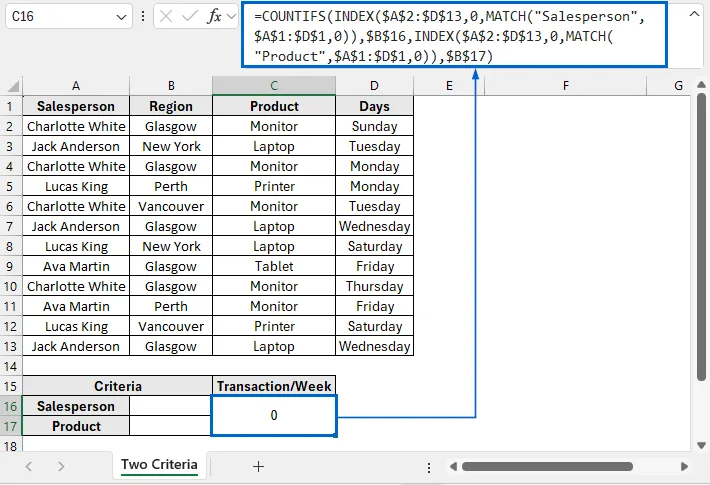Screen dimensions: 710x485
Task: Click the vertical scrollbar up arrow
Action: 701,85
